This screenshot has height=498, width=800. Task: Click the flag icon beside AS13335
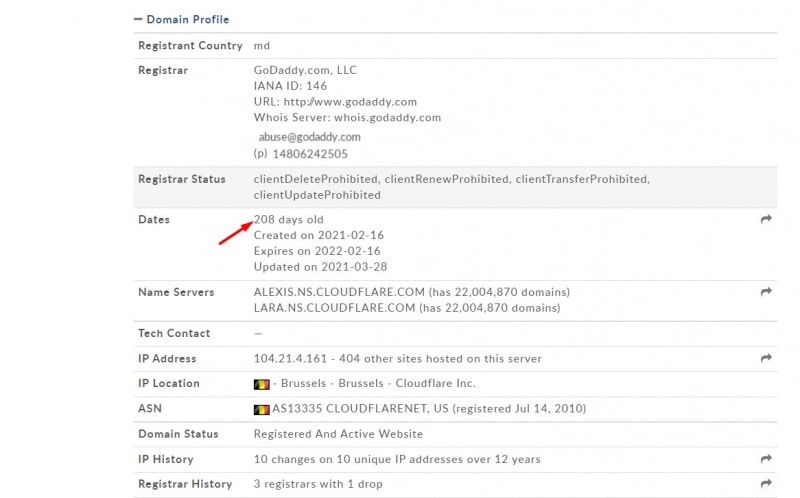pyautogui.click(x=262, y=409)
